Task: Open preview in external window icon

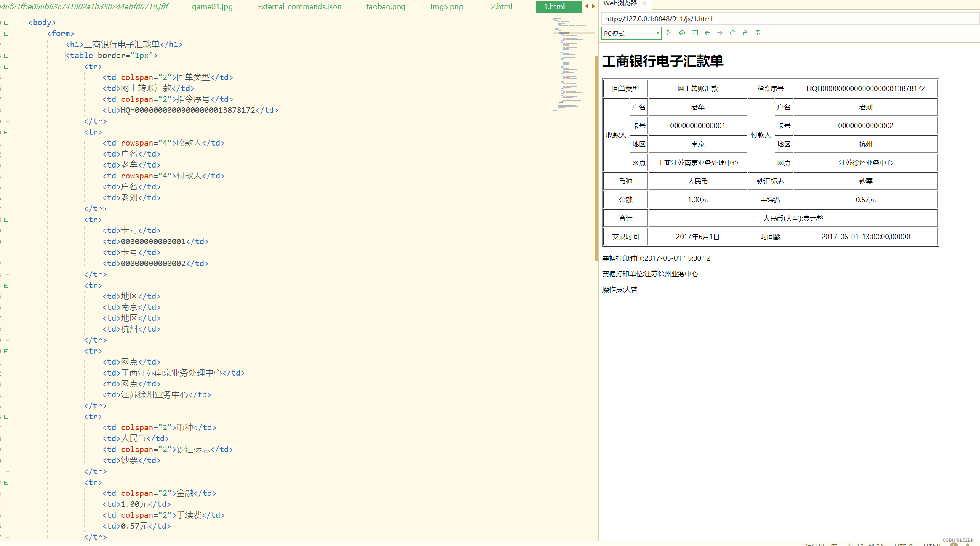Action: (x=669, y=33)
